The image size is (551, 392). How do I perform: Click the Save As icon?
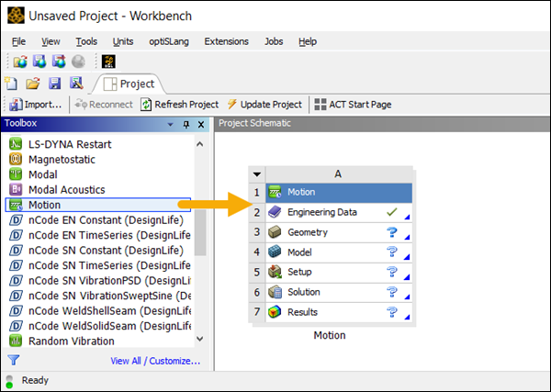point(75,84)
